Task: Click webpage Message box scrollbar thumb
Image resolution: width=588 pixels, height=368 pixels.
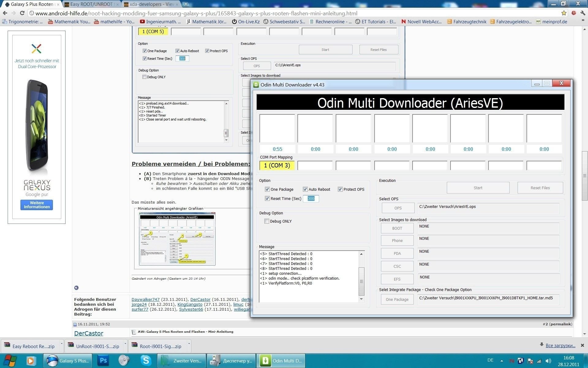Action: point(226,133)
